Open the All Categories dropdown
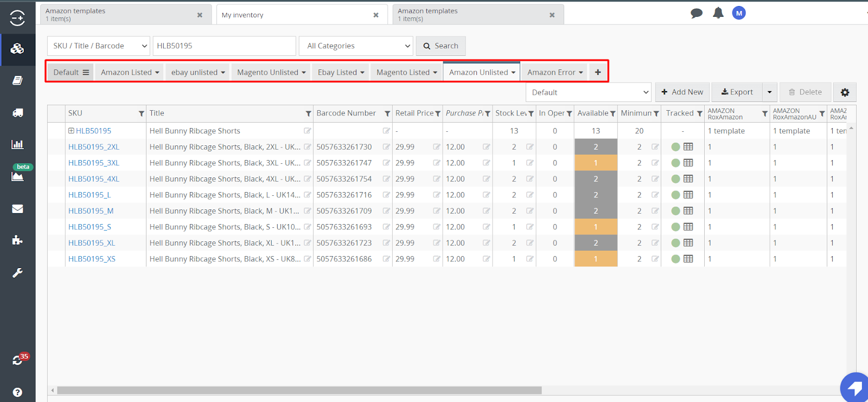 tap(356, 46)
